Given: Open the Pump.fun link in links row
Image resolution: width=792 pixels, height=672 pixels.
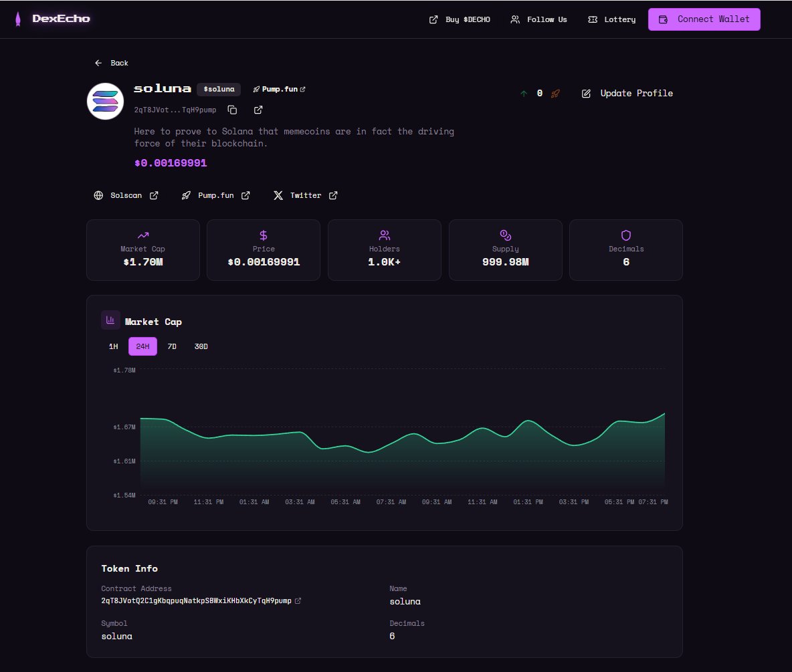Looking at the screenshot, I should 215,195.
